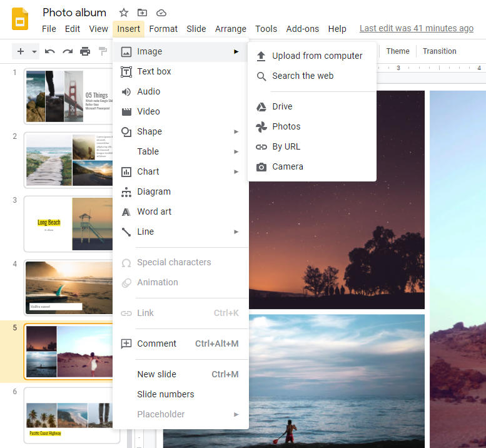Open the Format menu
486x448 pixels.
point(163,29)
